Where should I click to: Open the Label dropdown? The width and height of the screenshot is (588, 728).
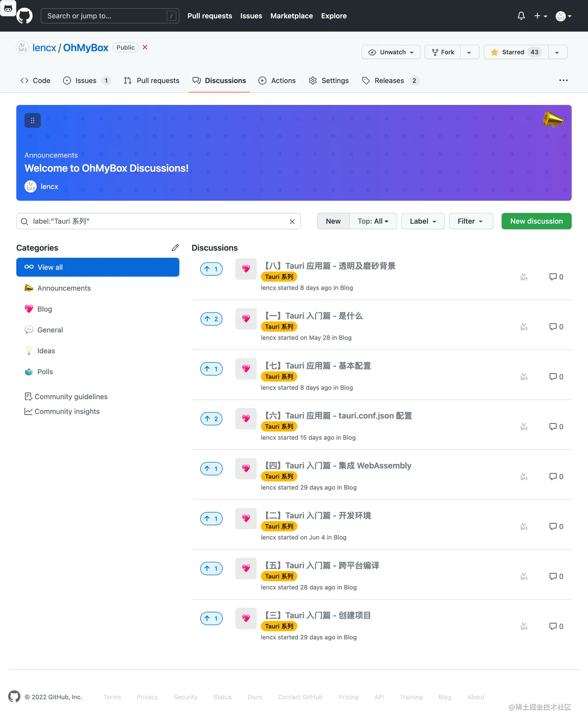point(423,221)
